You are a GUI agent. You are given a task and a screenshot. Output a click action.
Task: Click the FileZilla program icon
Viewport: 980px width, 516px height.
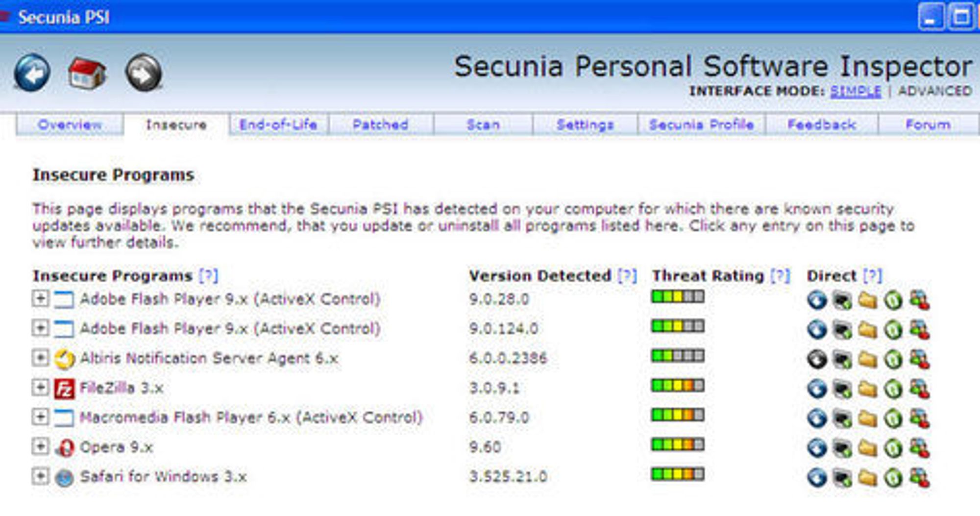64,389
